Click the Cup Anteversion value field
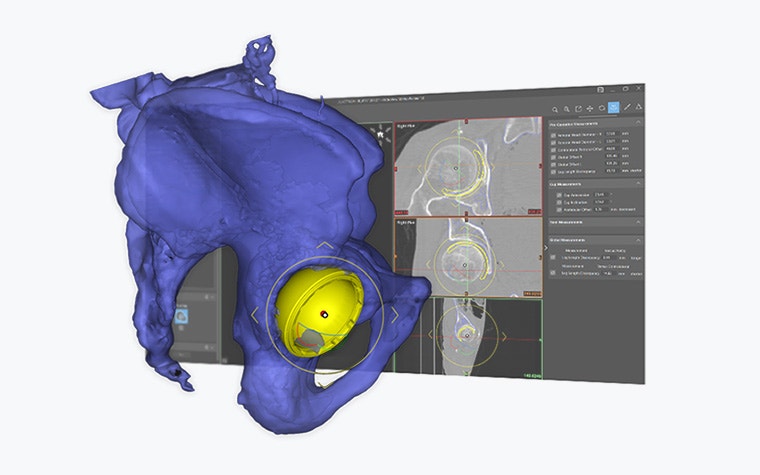This screenshot has width=760, height=475. tap(601, 194)
